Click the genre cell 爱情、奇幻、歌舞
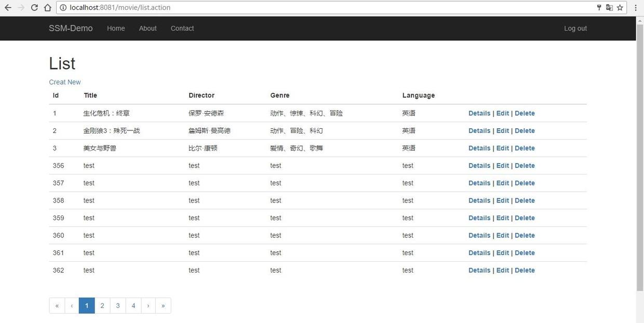The height and width of the screenshot is (323, 644). [x=297, y=148]
